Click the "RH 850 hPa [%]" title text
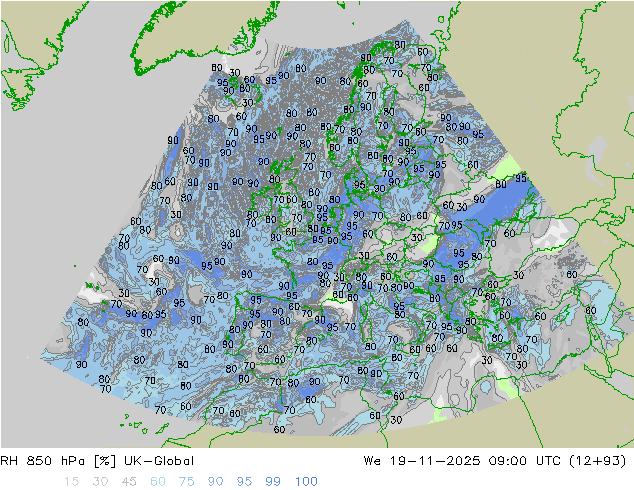The image size is (634, 490). pyautogui.click(x=58, y=461)
